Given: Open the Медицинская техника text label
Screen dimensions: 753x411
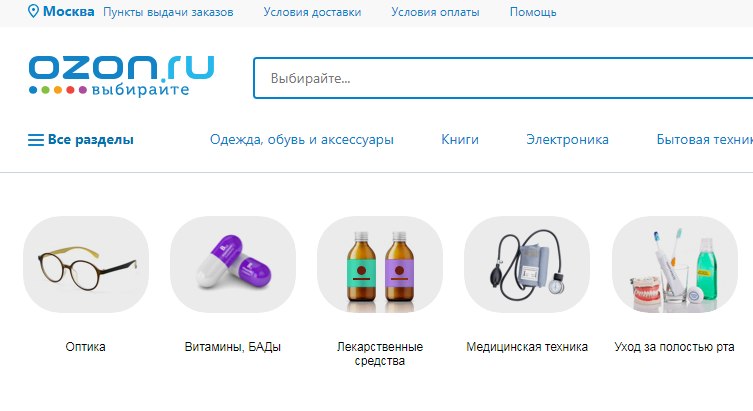Looking at the screenshot, I should [x=527, y=347].
